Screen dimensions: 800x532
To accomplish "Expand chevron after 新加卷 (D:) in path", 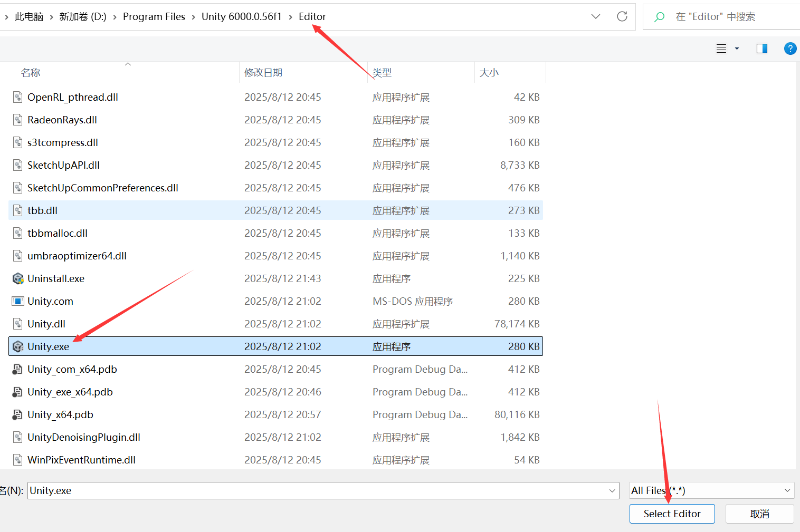I will (x=115, y=17).
